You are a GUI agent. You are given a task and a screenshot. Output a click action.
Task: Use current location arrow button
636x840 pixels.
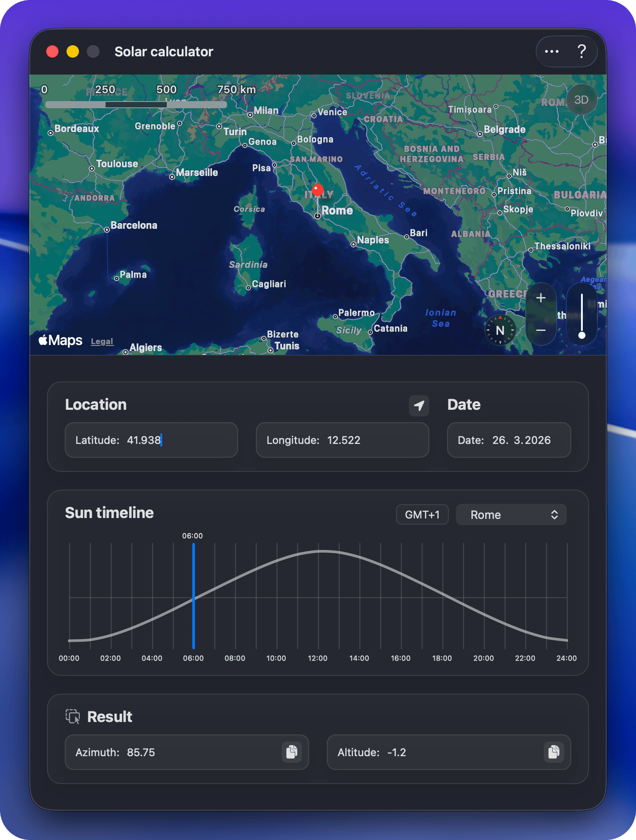[x=419, y=405]
